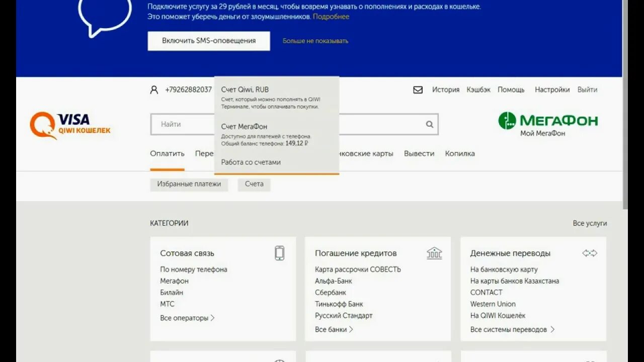Click the Счета button
The width and height of the screenshot is (644, 362).
tap(254, 184)
